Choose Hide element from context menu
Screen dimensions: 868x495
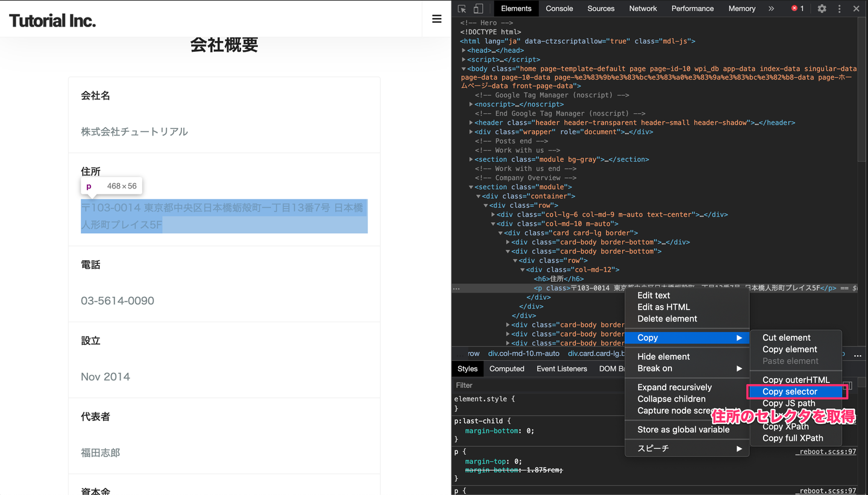tap(664, 356)
